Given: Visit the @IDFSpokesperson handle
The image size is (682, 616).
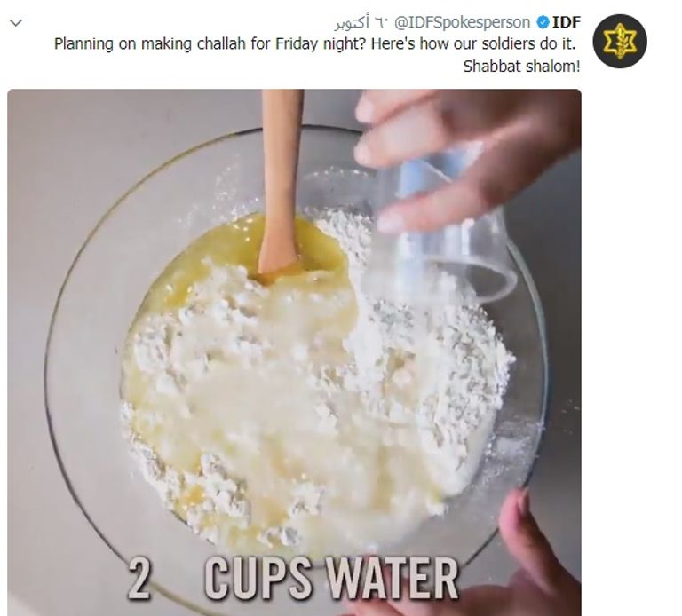Looking at the screenshot, I should (x=462, y=22).
